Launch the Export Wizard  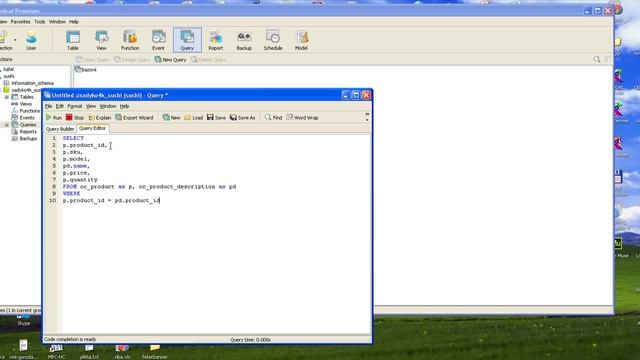pos(134,118)
